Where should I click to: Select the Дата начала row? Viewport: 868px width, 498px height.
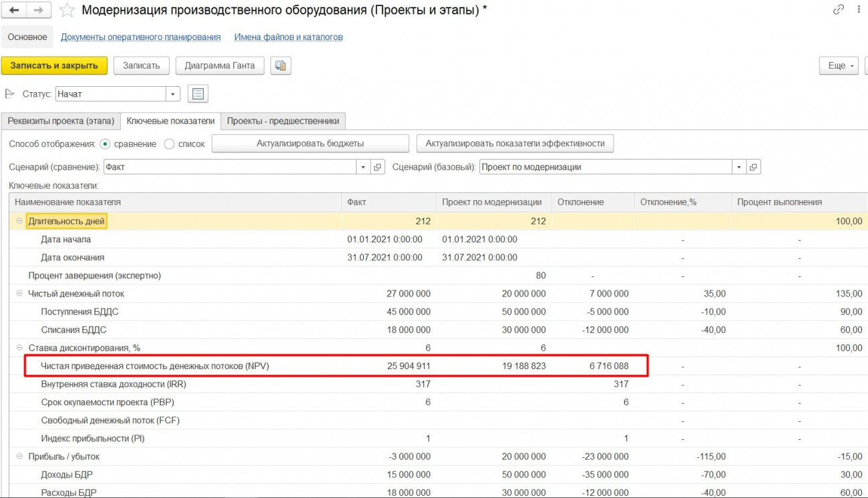click(439, 239)
